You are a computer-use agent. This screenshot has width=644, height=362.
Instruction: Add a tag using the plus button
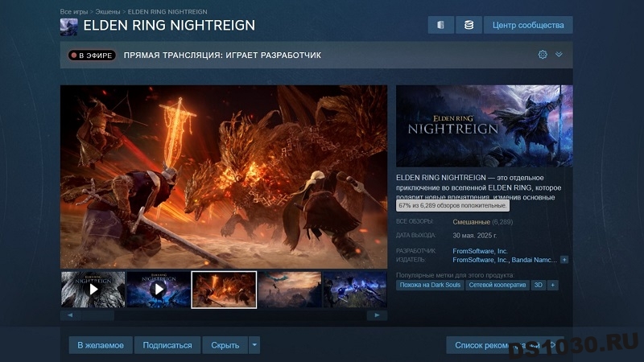click(553, 285)
